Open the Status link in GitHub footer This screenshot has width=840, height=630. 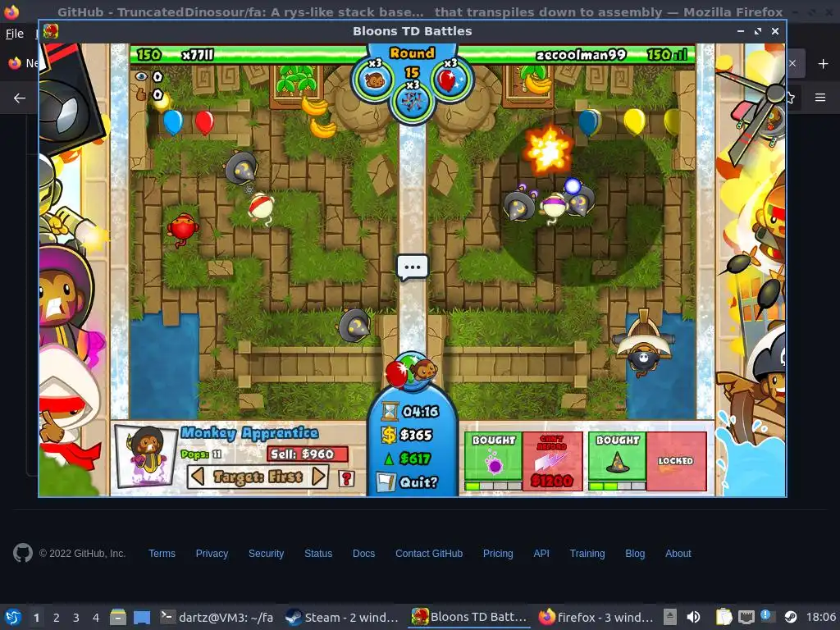click(x=318, y=554)
